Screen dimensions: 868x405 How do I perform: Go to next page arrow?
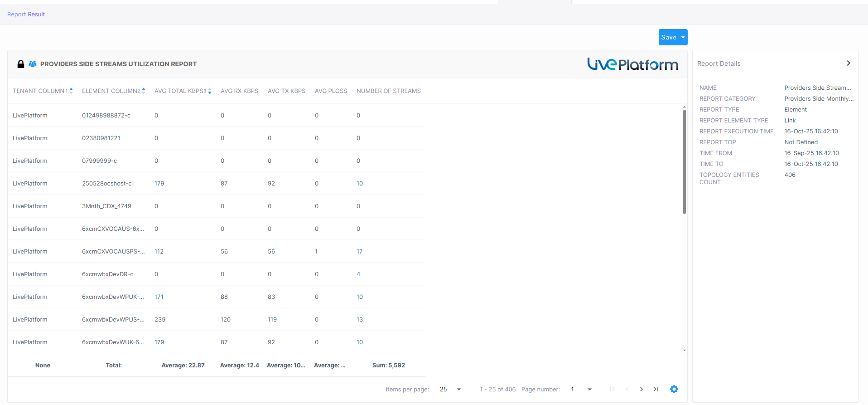pos(641,389)
